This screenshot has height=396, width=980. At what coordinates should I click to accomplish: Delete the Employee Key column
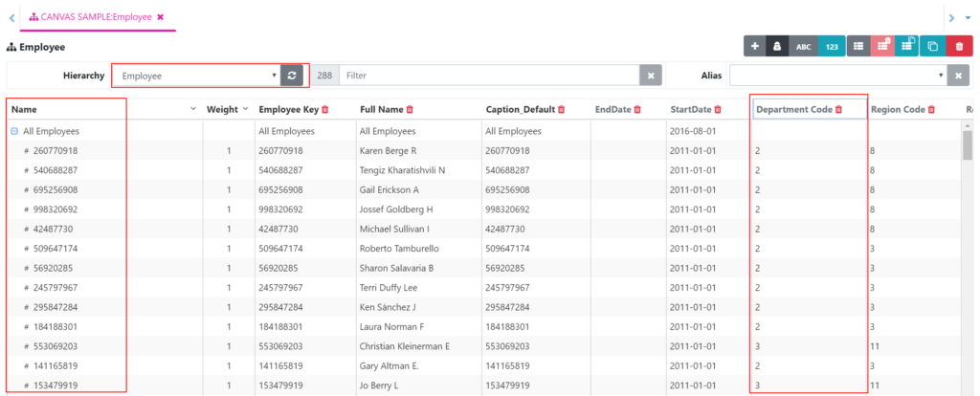tap(325, 110)
